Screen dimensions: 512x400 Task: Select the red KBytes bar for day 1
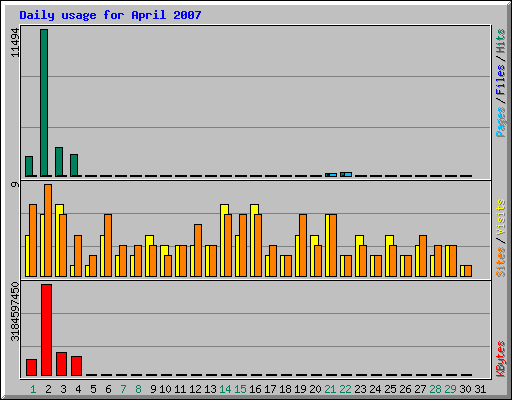(x=32, y=367)
